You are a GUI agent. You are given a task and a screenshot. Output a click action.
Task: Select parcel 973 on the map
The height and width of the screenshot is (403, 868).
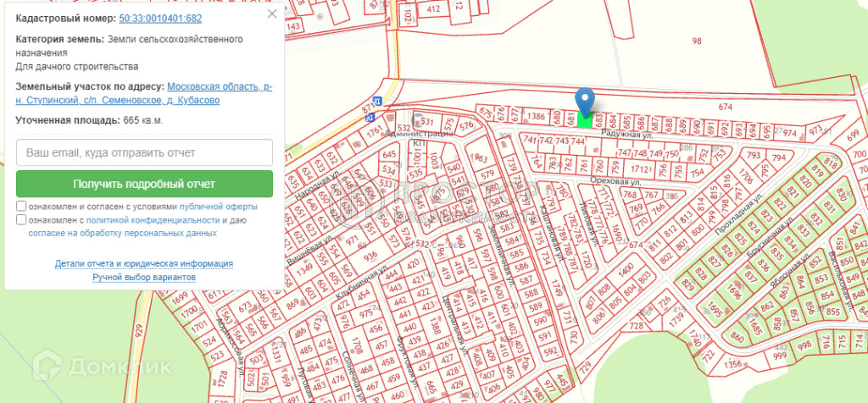click(815, 130)
